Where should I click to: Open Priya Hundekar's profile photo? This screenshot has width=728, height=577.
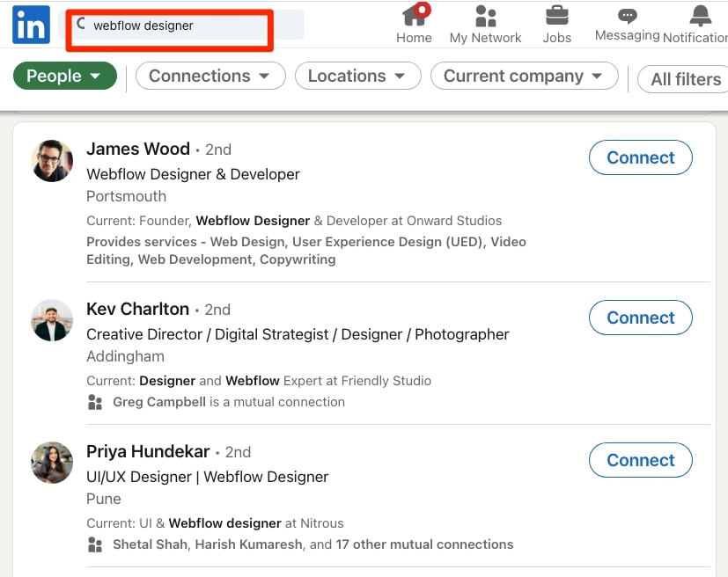52,463
